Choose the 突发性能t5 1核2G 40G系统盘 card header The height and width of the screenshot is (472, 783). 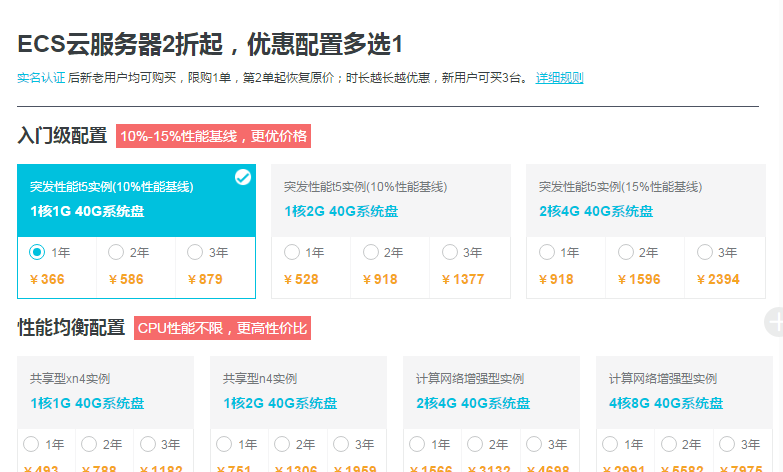pos(391,200)
